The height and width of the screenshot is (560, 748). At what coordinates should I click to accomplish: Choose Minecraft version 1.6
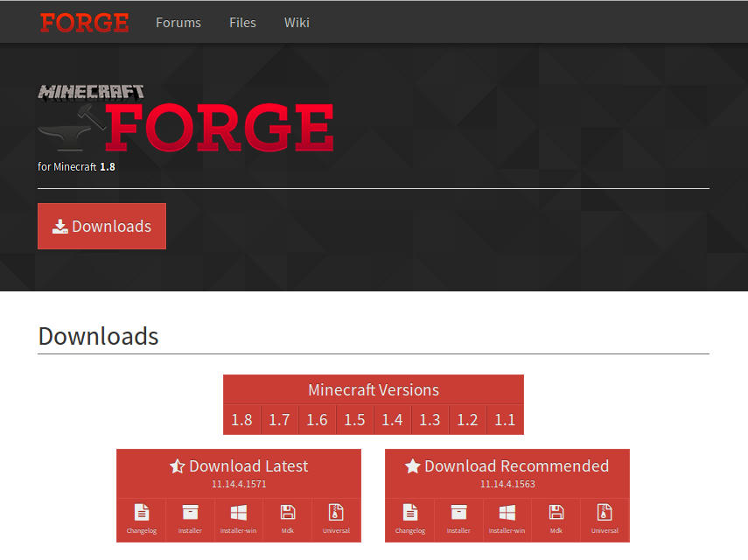coord(317,420)
